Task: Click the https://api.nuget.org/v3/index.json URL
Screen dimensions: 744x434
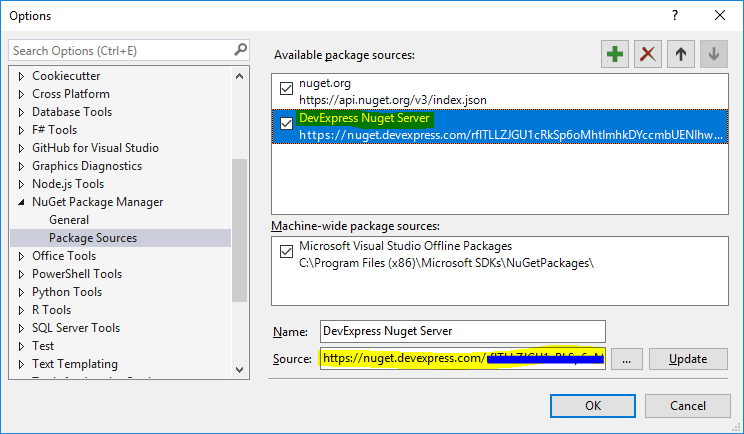Action: tap(393, 100)
